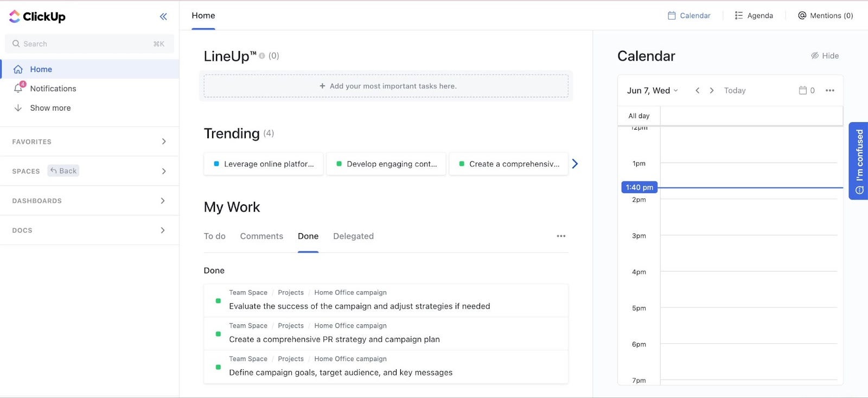Open Mentions in top bar
This screenshot has height=398, width=868.
[825, 16]
